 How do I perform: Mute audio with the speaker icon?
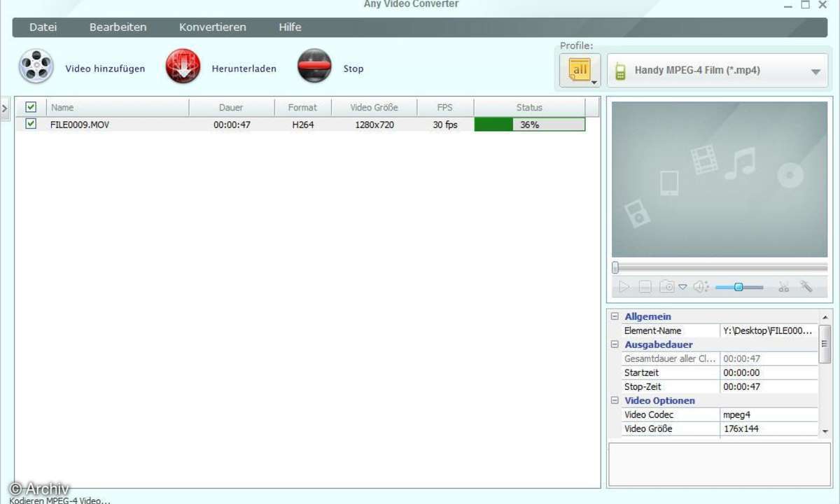click(701, 287)
